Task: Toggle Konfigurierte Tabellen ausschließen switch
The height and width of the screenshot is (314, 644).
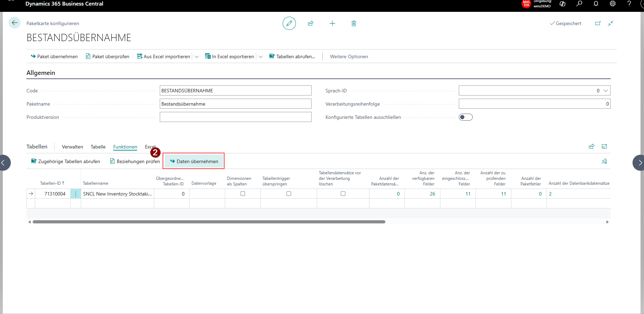Action: [x=466, y=117]
